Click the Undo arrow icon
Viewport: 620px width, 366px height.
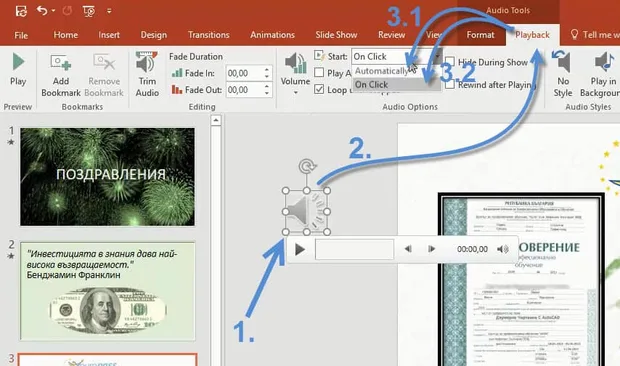(42, 10)
